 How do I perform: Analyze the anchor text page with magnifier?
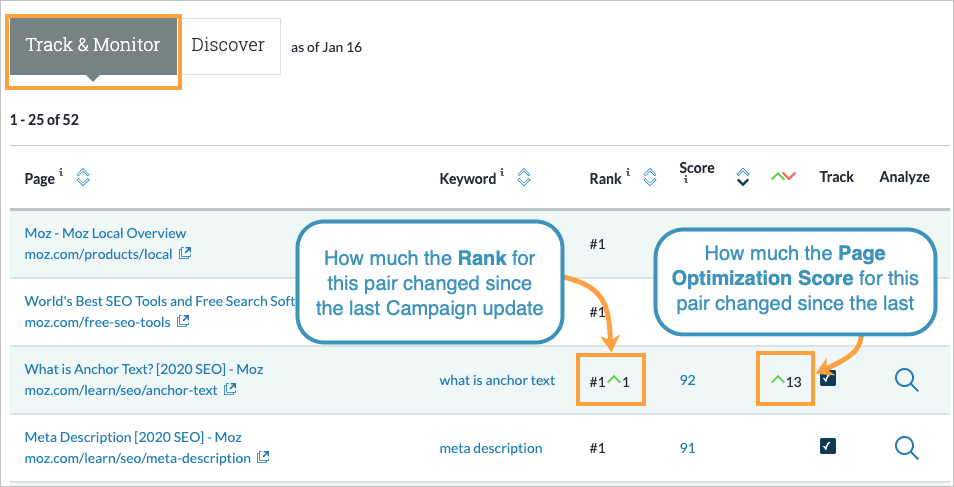[906, 380]
